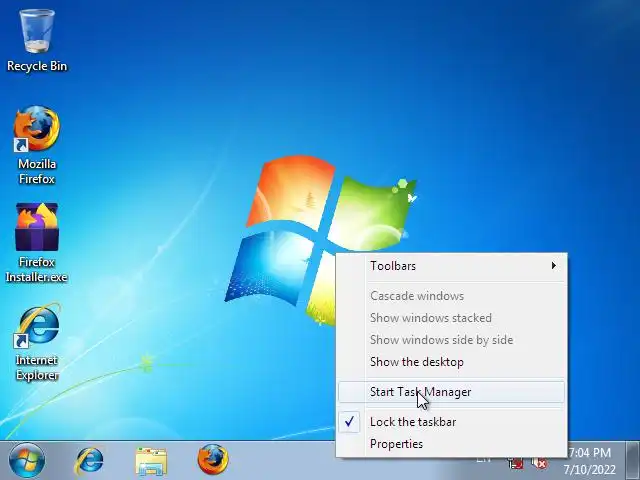640x480 pixels.
Task: Toggle Lock the taskbar option
Action: tap(451, 422)
